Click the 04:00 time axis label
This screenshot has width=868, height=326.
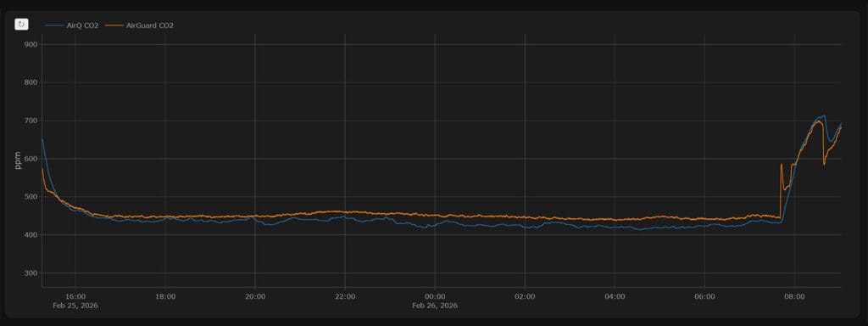point(615,296)
